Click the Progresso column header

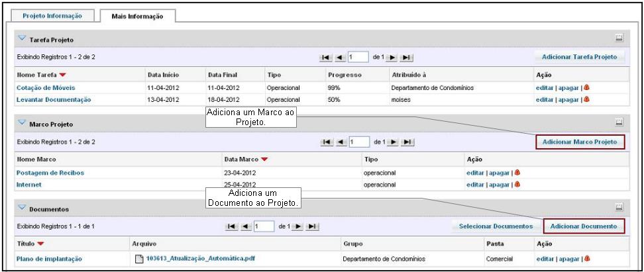click(345, 75)
